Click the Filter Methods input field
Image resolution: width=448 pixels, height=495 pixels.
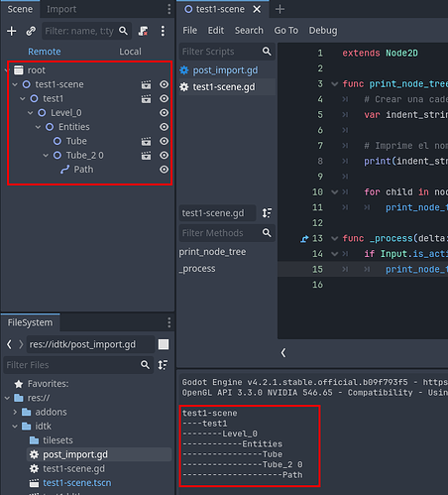click(221, 233)
